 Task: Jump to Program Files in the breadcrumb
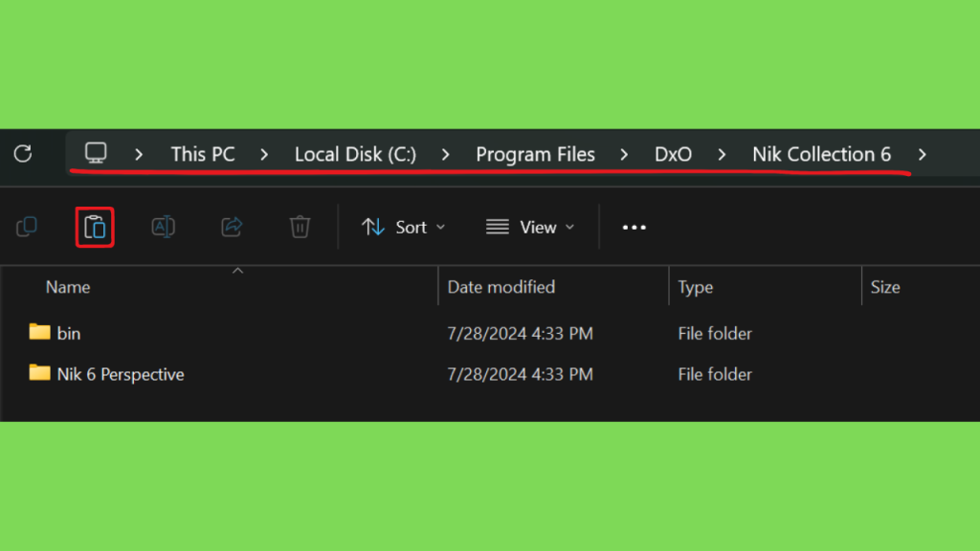point(536,154)
